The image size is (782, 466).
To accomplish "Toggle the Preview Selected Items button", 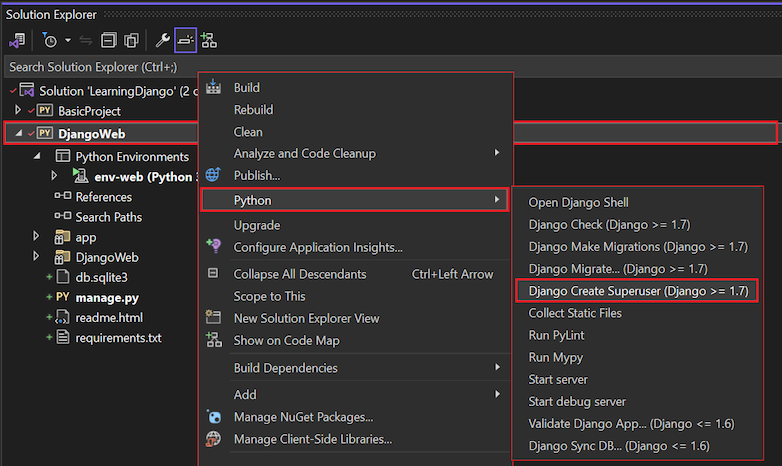I will coord(185,40).
